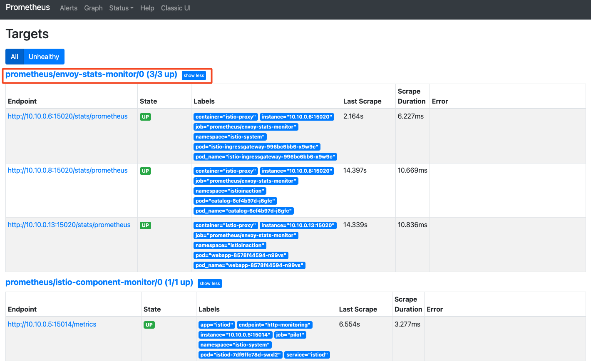Viewport: 591px width, 364px height.
Task: Click UP badge for 10.10.0.13 target
Action: click(x=145, y=225)
